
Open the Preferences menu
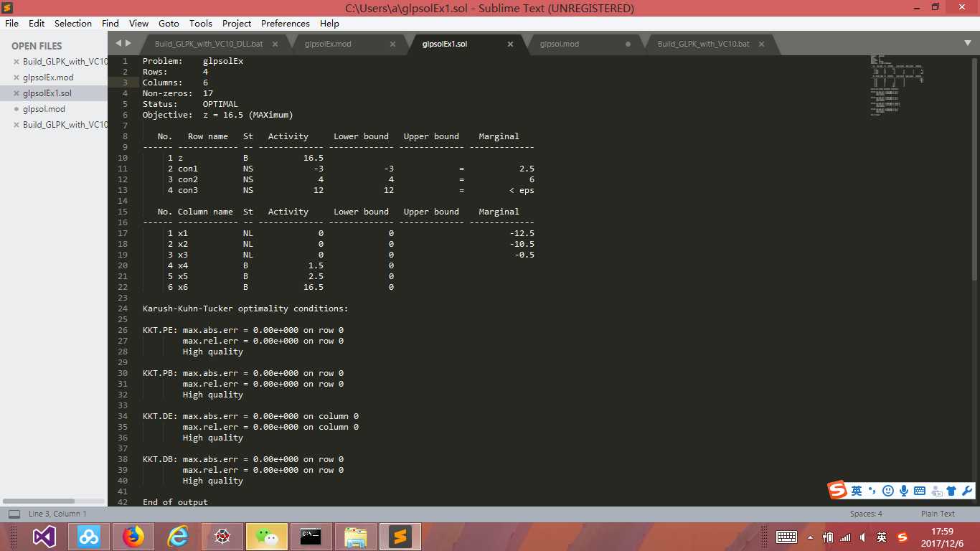click(286, 24)
